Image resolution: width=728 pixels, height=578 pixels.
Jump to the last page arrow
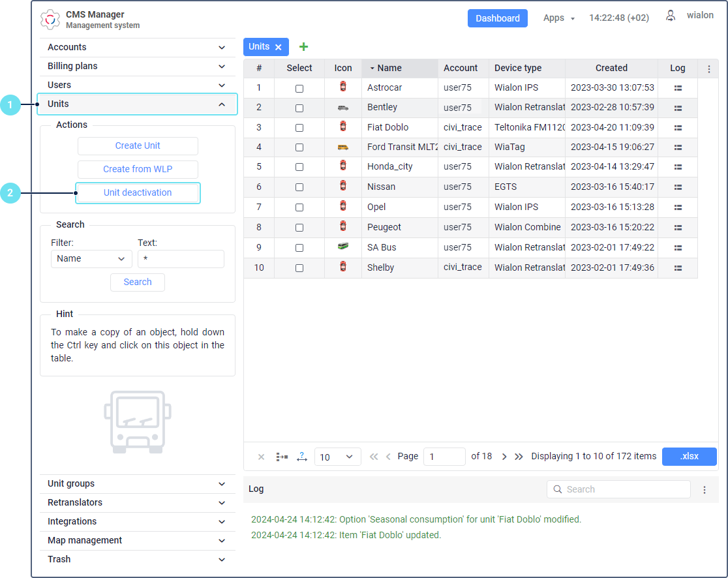tap(519, 457)
